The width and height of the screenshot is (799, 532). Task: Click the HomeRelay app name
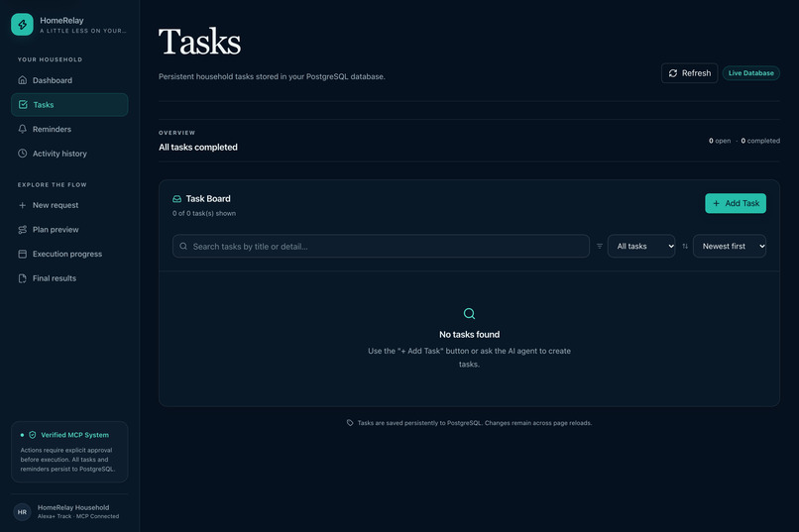pyautogui.click(x=61, y=21)
